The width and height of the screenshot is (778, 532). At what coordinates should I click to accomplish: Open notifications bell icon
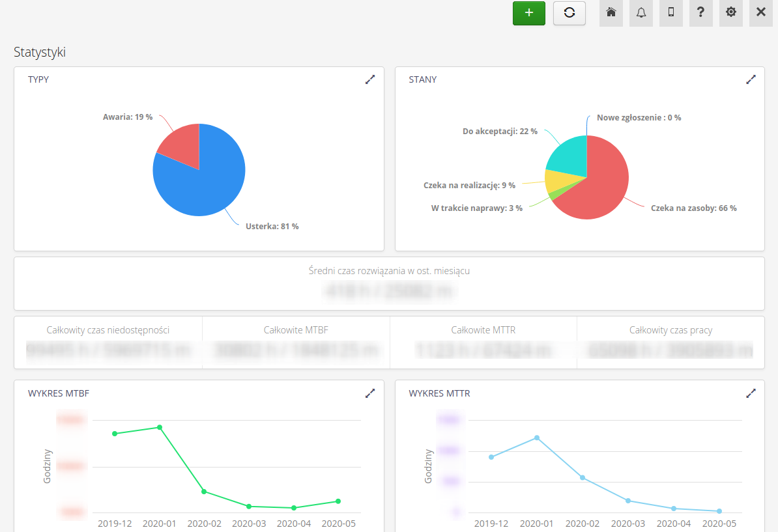[641, 13]
